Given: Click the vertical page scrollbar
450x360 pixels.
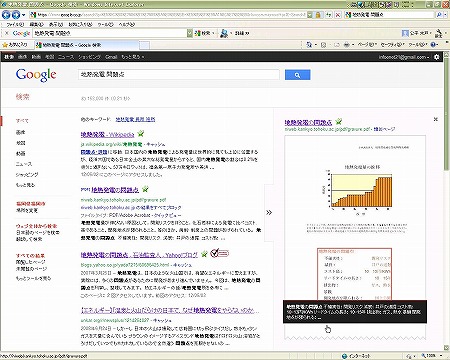Looking at the screenshot, I should tap(447, 200).
